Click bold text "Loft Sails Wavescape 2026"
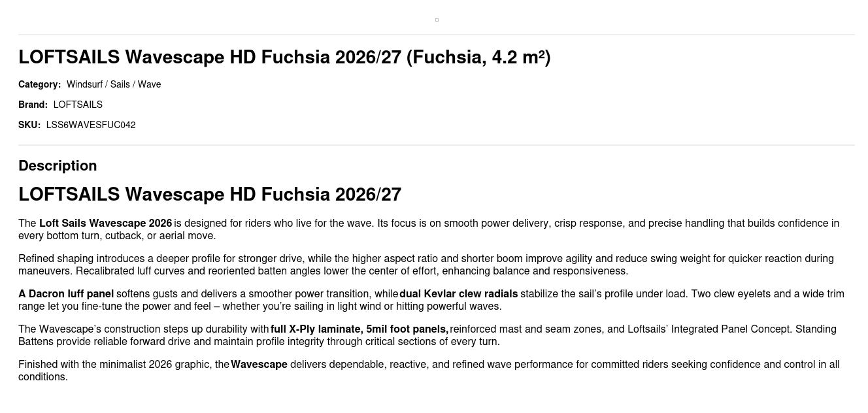Viewport: 868px width, 413px height. pyautogui.click(x=105, y=223)
